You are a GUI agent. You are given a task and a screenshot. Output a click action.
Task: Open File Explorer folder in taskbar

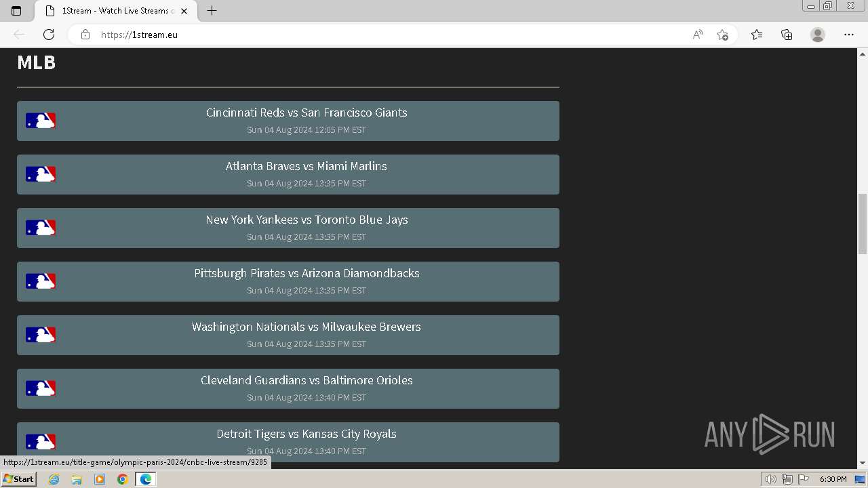[x=77, y=479]
